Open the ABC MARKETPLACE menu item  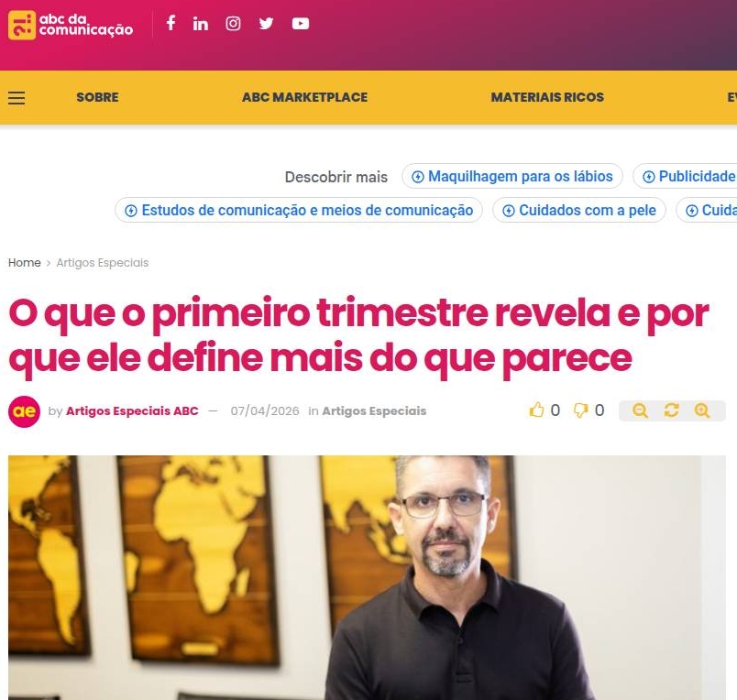pyautogui.click(x=304, y=97)
